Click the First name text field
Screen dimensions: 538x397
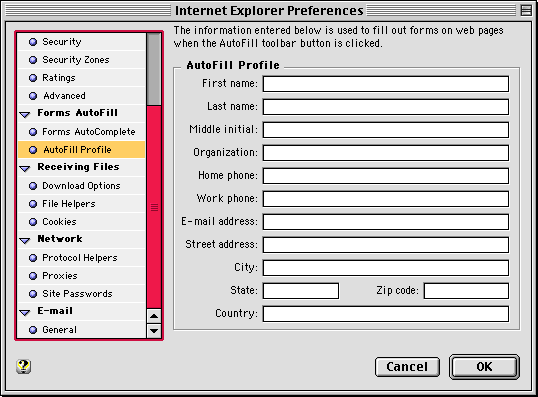pyautogui.click(x=386, y=84)
